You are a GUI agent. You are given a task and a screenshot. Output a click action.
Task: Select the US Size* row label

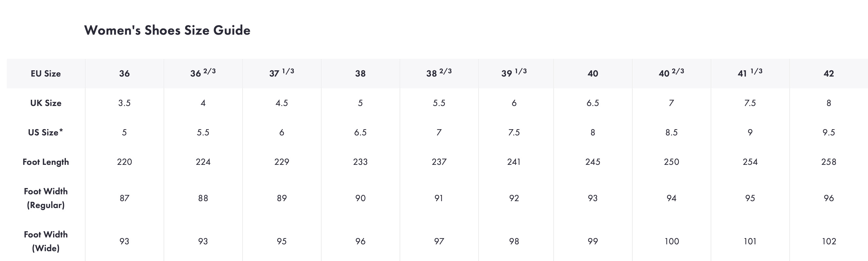pyautogui.click(x=46, y=132)
